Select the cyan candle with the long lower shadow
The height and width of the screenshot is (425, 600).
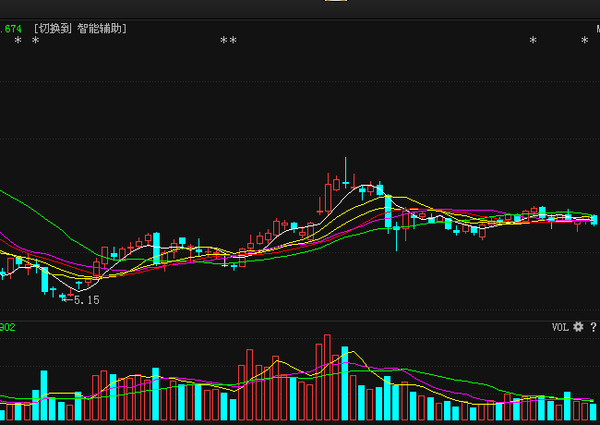[397, 232]
